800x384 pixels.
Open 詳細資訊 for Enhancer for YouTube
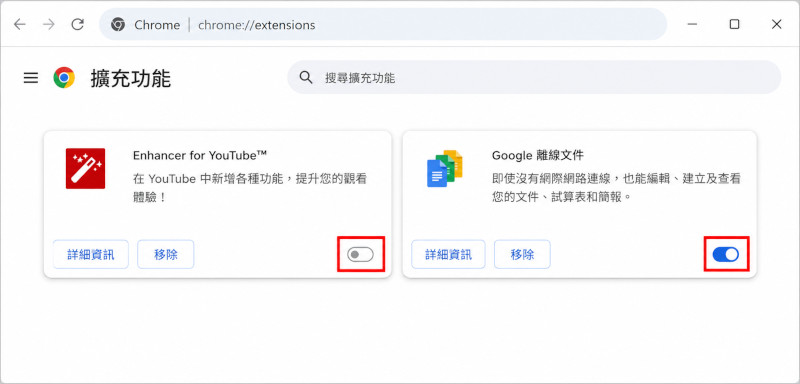91,254
